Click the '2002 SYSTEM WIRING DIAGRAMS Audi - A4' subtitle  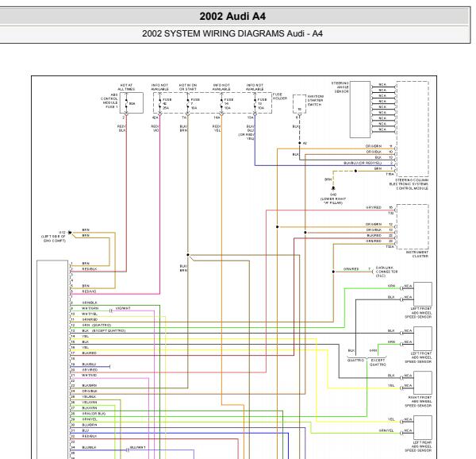point(232,33)
